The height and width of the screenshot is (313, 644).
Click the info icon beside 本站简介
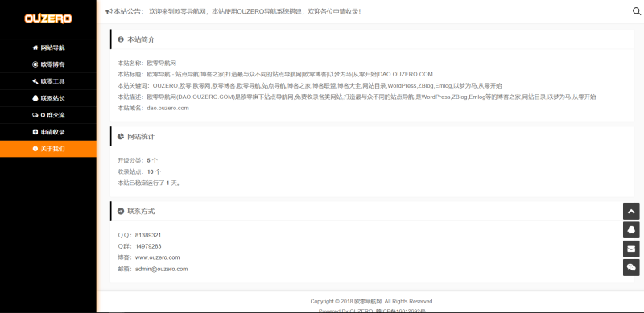[x=121, y=40]
